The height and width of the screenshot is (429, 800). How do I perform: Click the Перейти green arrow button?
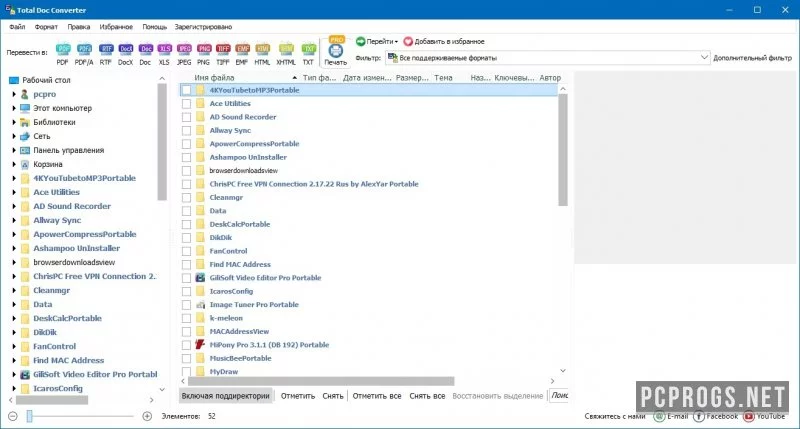361,41
